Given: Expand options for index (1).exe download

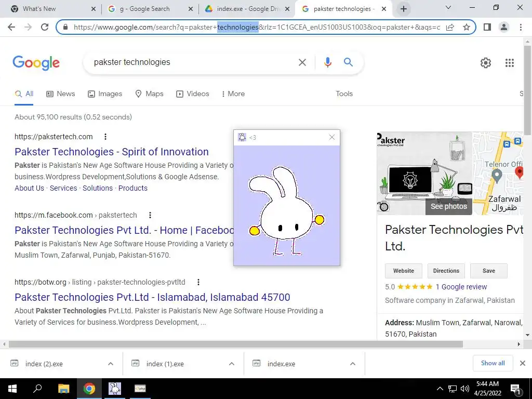Looking at the screenshot, I should [232, 364].
